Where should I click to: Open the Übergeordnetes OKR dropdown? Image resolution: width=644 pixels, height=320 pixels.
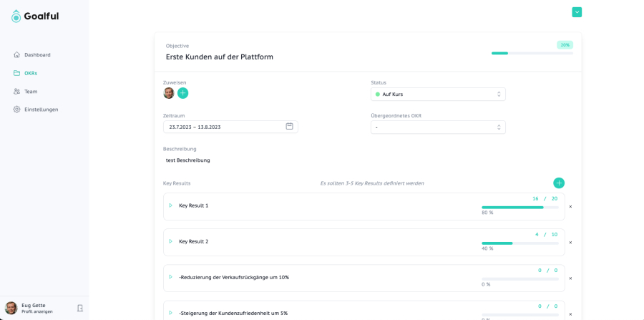click(x=438, y=127)
